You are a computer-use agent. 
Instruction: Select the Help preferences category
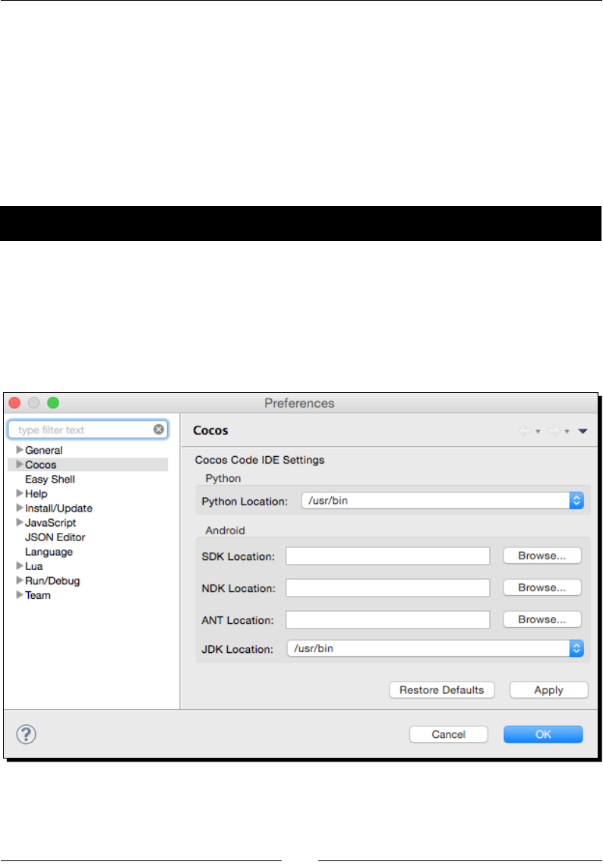coord(36,494)
